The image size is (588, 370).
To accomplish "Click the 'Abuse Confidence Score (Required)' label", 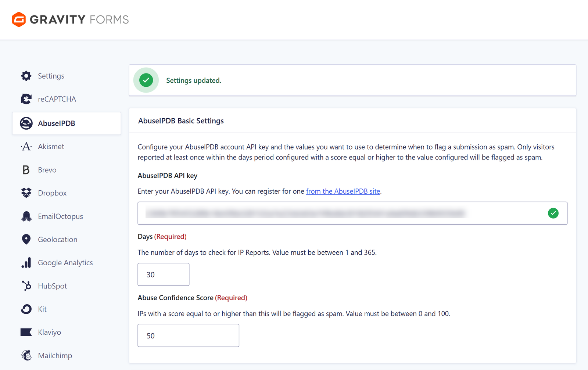I will click(x=193, y=298).
